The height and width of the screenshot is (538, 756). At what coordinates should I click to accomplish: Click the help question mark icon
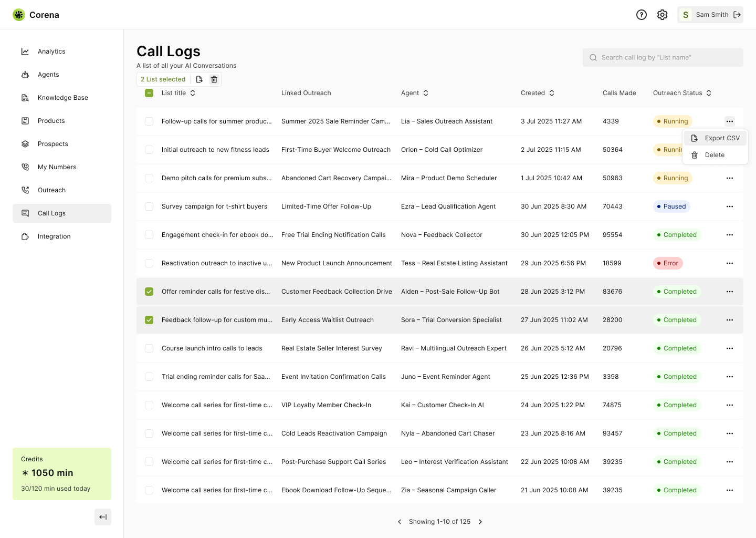(x=641, y=15)
